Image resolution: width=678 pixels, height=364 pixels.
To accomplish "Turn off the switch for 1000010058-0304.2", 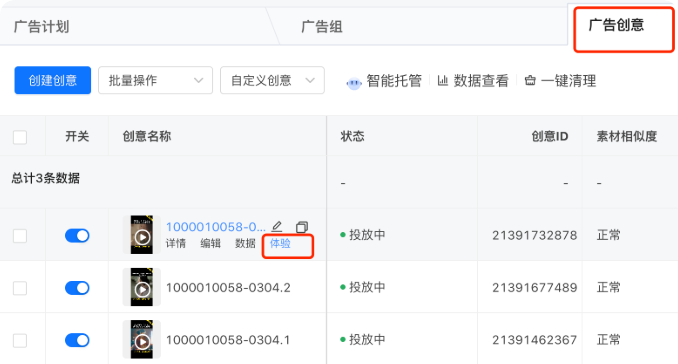I will [77, 288].
